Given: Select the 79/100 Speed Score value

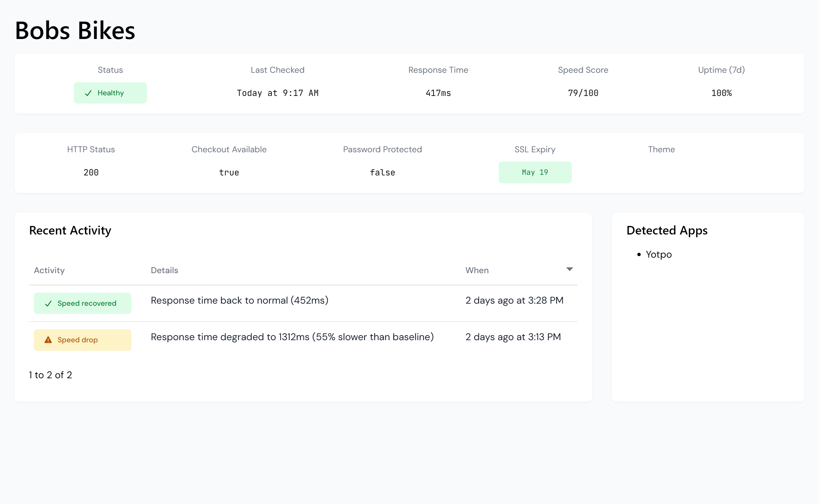Looking at the screenshot, I should click(583, 93).
